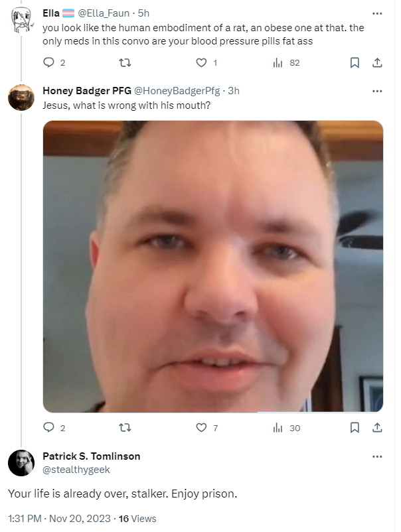Open more options menu on Ella's tweet
401x532 pixels.
tap(377, 13)
